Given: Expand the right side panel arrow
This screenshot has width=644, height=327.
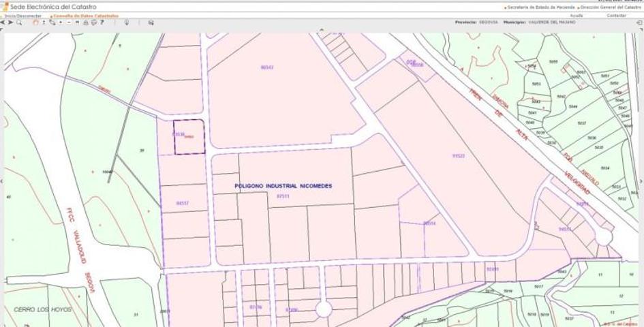Looking at the screenshot, I should [641, 181].
